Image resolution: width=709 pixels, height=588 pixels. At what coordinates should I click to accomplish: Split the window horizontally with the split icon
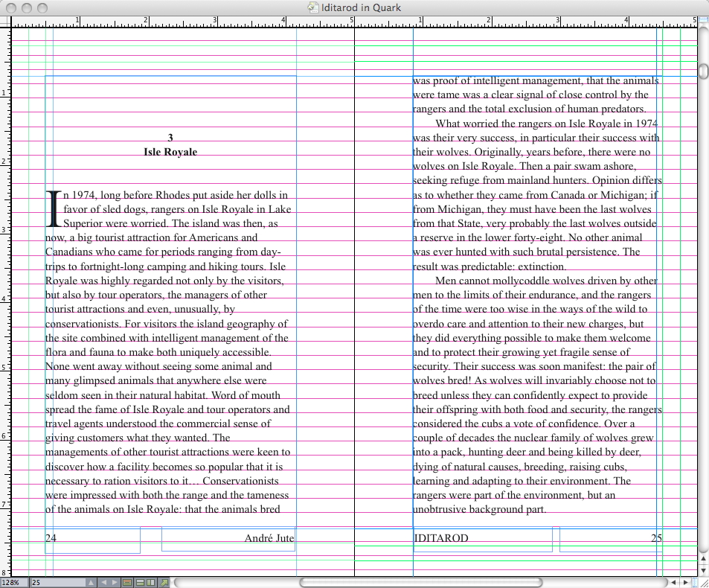click(x=140, y=583)
